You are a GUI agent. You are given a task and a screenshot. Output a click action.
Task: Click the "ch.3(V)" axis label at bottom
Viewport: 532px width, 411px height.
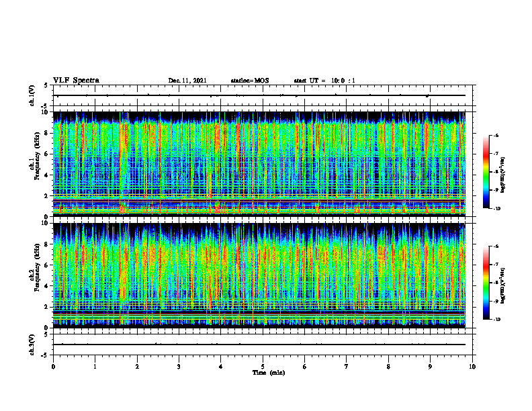point(32,345)
